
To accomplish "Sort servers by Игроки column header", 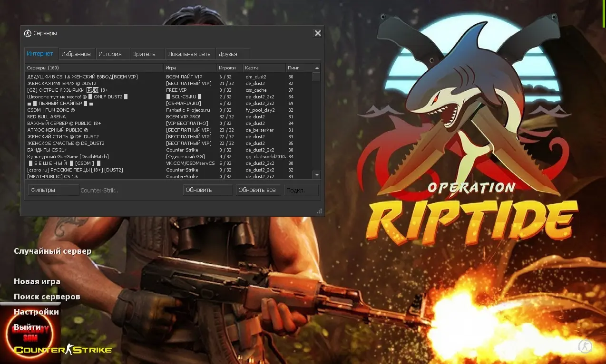I will click(x=230, y=68).
